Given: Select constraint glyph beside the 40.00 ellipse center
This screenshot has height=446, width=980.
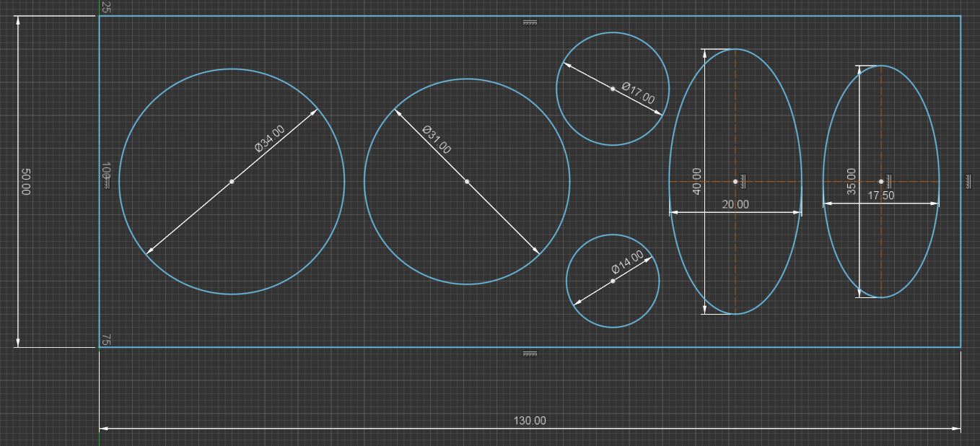Looking at the screenshot, I should tap(743, 181).
